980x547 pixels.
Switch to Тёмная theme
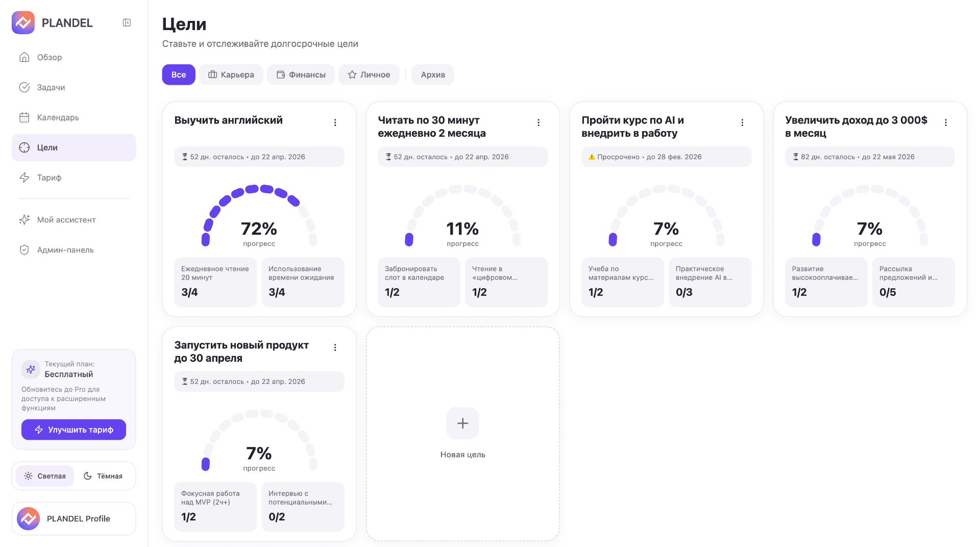103,476
